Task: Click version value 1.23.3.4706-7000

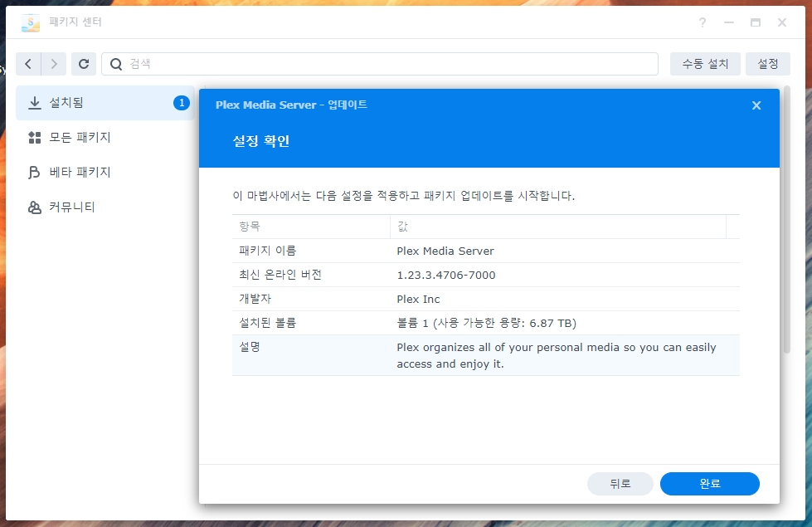Action: (446, 276)
